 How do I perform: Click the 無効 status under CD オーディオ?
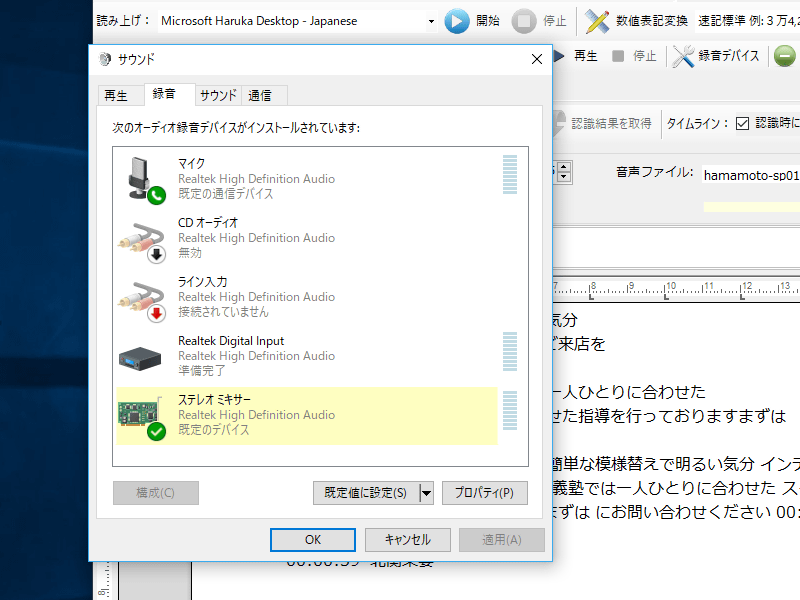tap(190, 253)
